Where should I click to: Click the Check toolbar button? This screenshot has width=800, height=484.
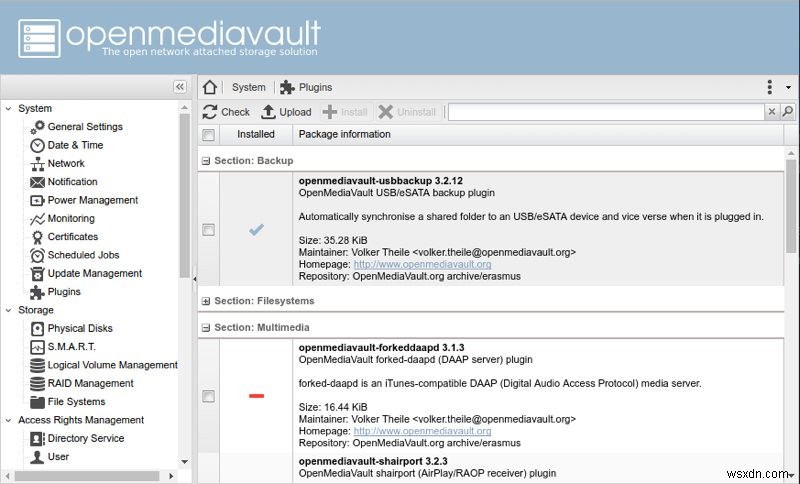coord(226,112)
